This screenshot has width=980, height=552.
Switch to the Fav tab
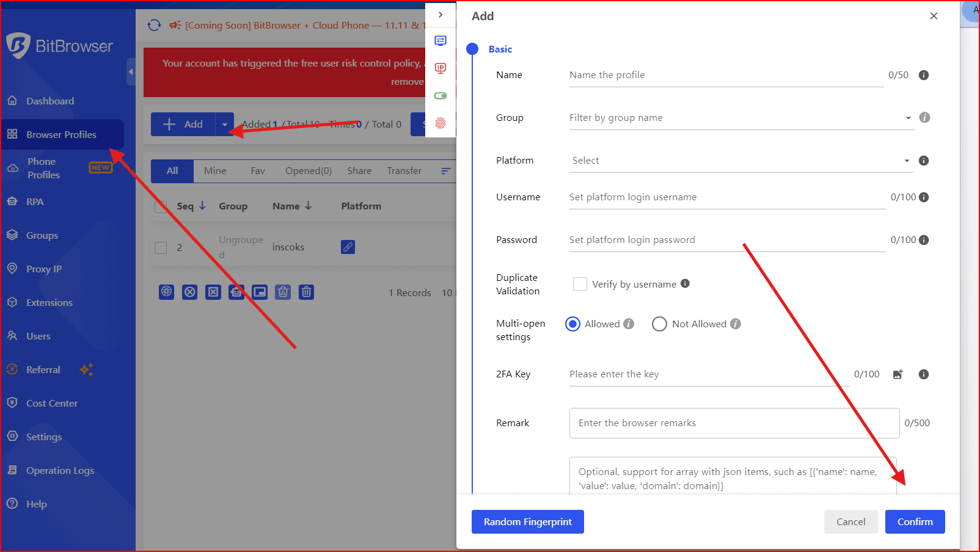click(258, 171)
